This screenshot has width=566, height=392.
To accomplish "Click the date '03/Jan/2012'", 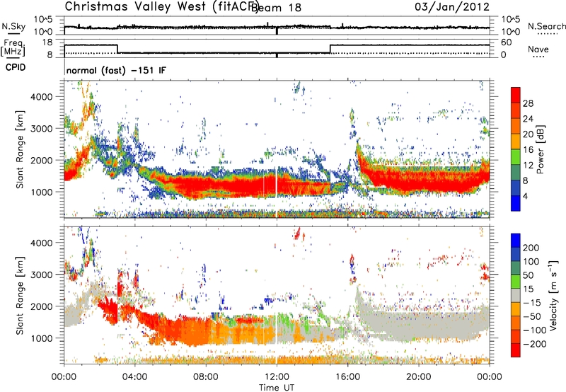I will [452, 7].
